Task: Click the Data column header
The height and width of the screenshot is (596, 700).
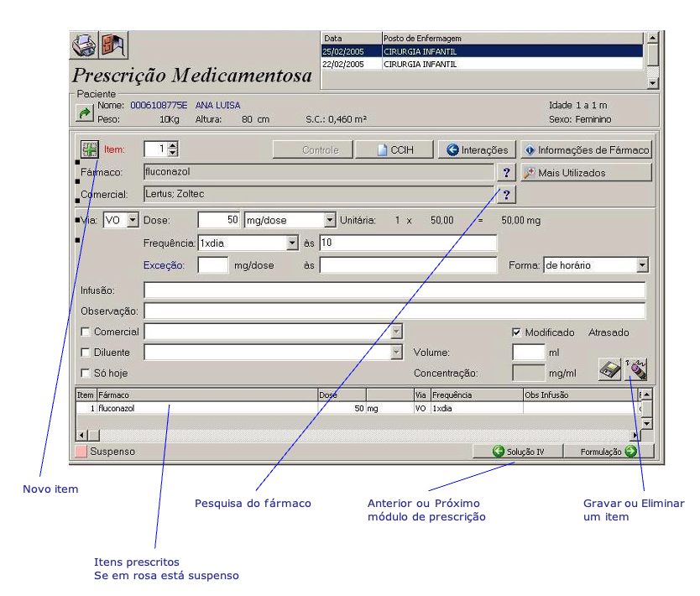Action: click(352, 39)
